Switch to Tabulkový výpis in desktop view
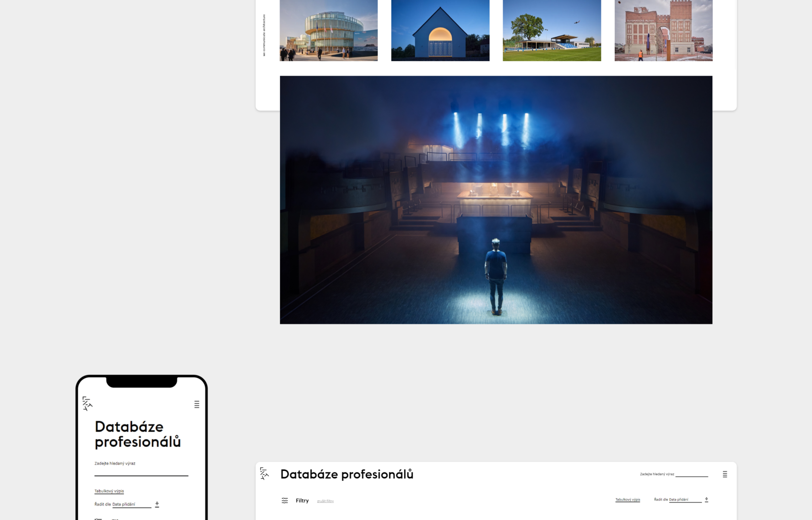This screenshot has height=520, width=812. [x=627, y=500]
